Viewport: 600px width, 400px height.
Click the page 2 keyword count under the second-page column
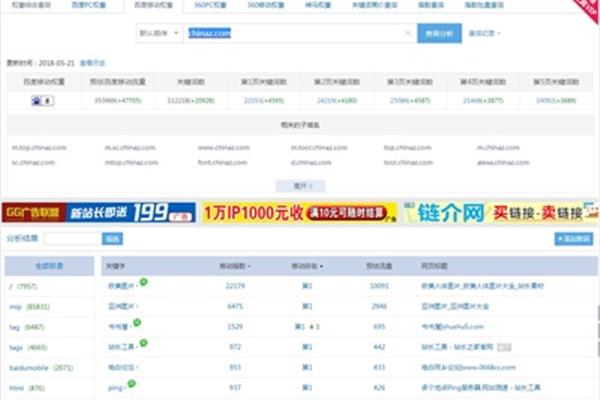click(x=337, y=101)
